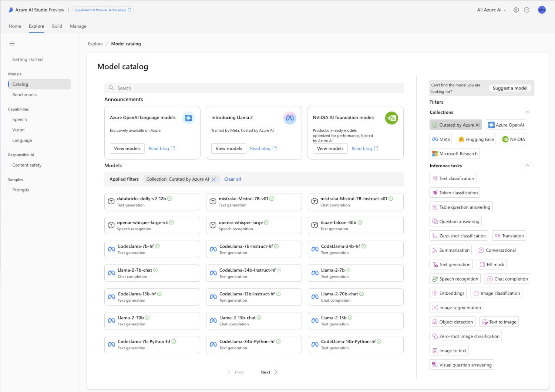The height and width of the screenshot is (392, 555).
Task: Switch to the Manage tab
Action: click(x=78, y=26)
